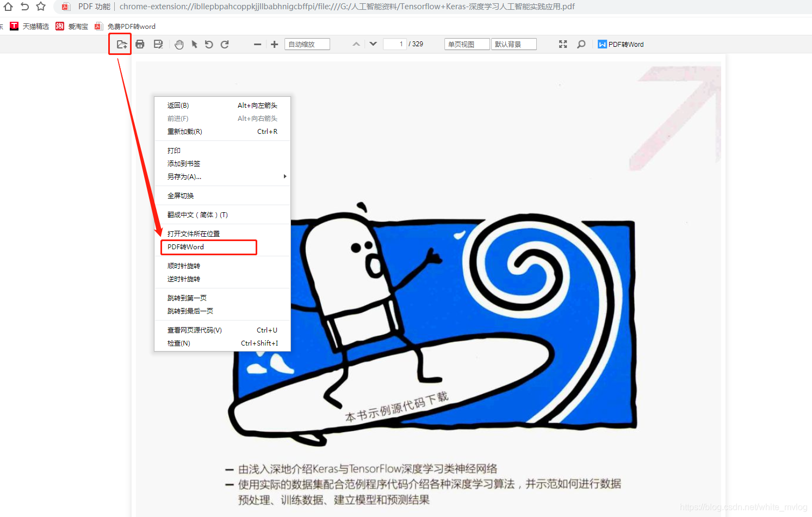Choose PDF转Word in context menu
This screenshot has width=812, height=517.
pyautogui.click(x=222, y=247)
